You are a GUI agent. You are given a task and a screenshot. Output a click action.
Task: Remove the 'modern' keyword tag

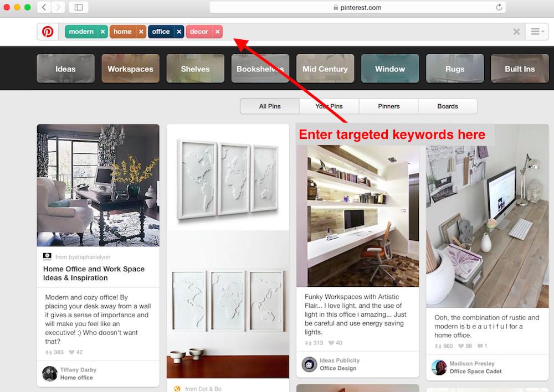103,32
